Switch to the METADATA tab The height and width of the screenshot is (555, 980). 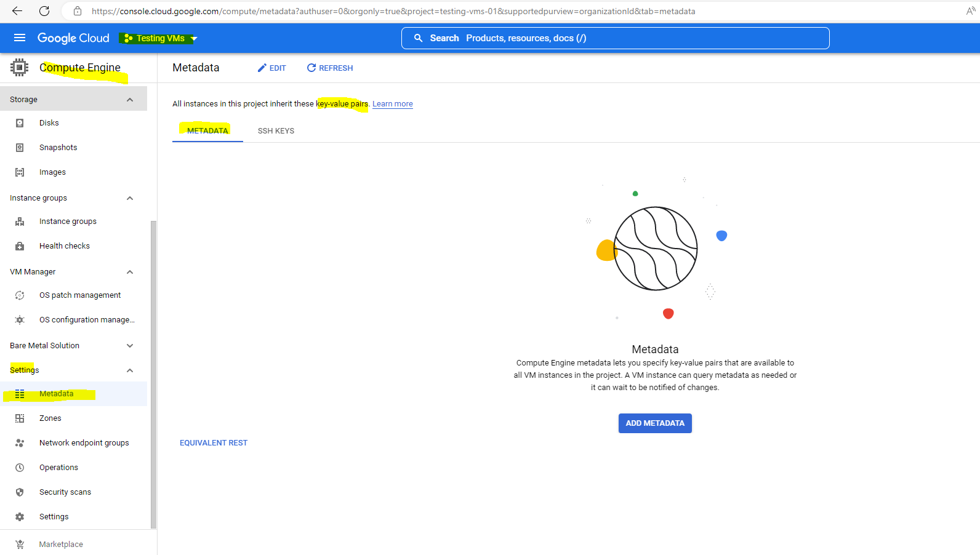tap(207, 131)
